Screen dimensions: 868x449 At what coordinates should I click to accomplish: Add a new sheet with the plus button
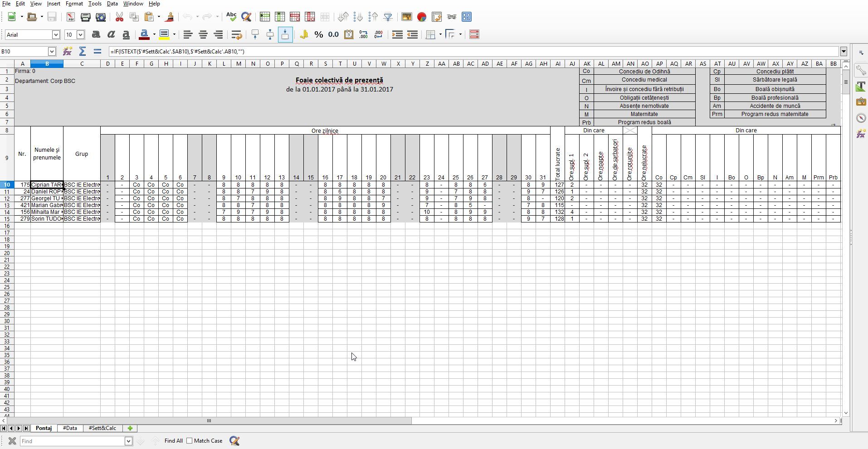click(130, 428)
